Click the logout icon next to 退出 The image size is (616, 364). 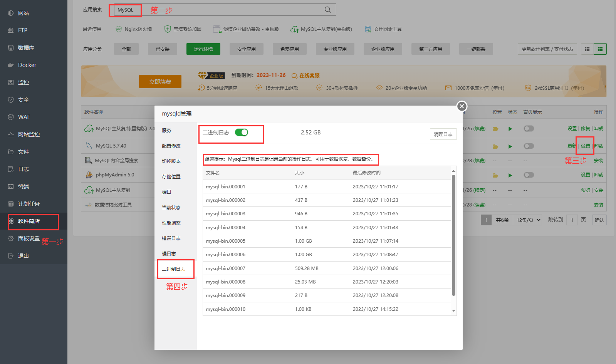pyautogui.click(x=11, y=256)
